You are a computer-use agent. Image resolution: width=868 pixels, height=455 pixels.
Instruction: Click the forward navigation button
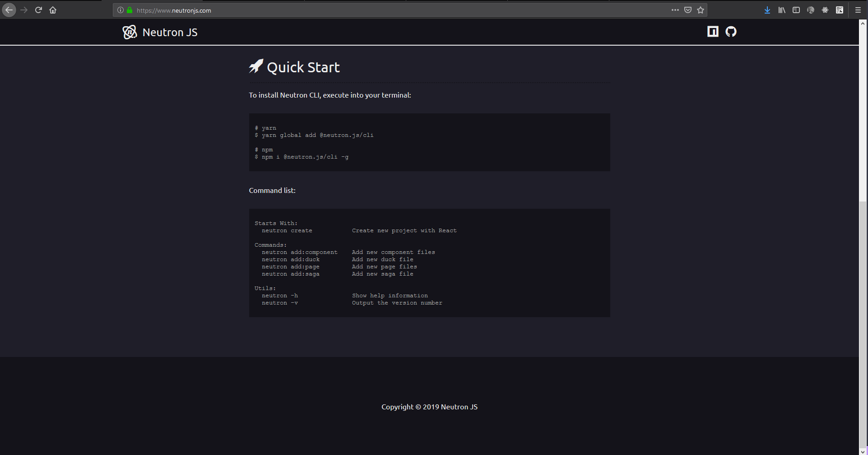24,9
